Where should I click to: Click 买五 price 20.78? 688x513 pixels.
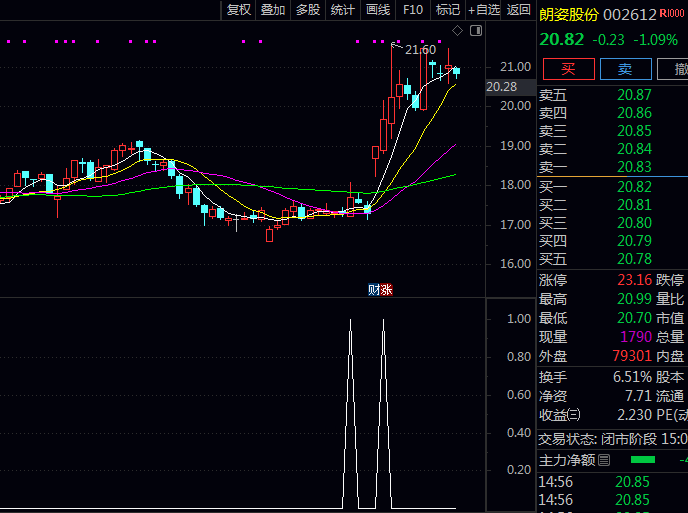[634, 259]
